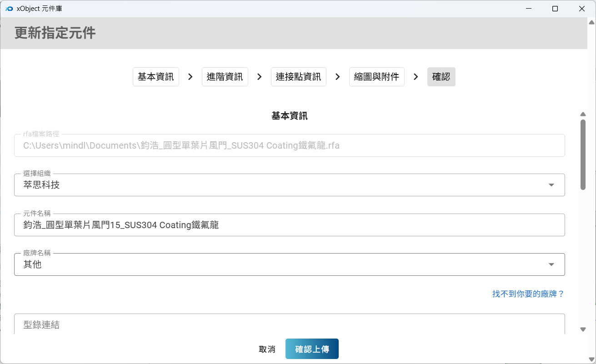Open the 選擇組織 dropdown arrow
The image size is (596, 364).
coord(551,185)
